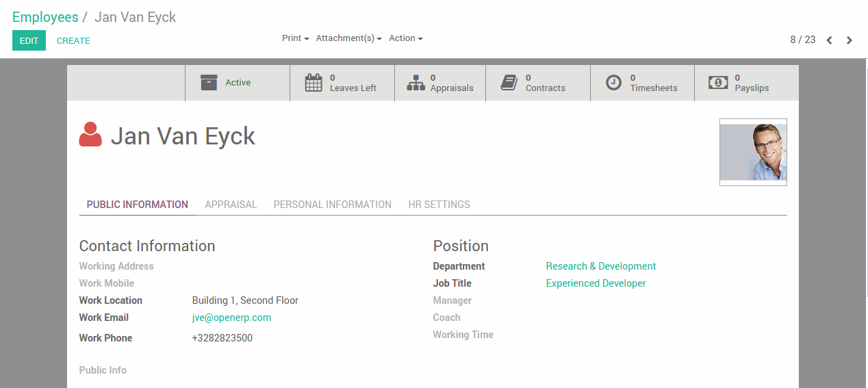Click the Timesheets clock icon
The width and height of the screenshot is (868, 388).
[x=614, y=83]
